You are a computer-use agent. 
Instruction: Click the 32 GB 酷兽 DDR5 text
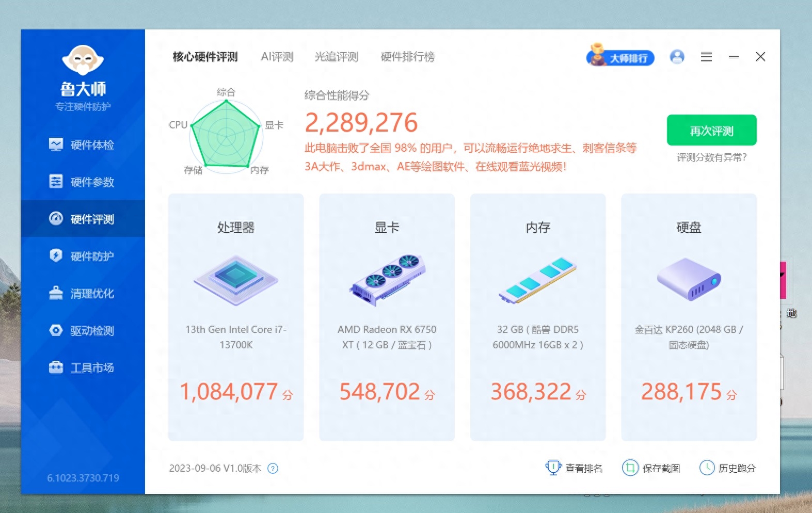pos(538,337)
